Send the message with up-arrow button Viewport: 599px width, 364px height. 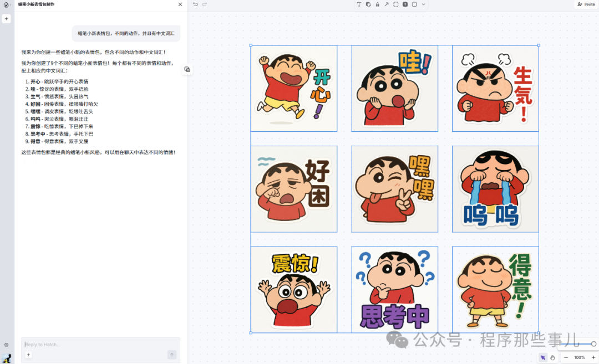coord(172,355)
